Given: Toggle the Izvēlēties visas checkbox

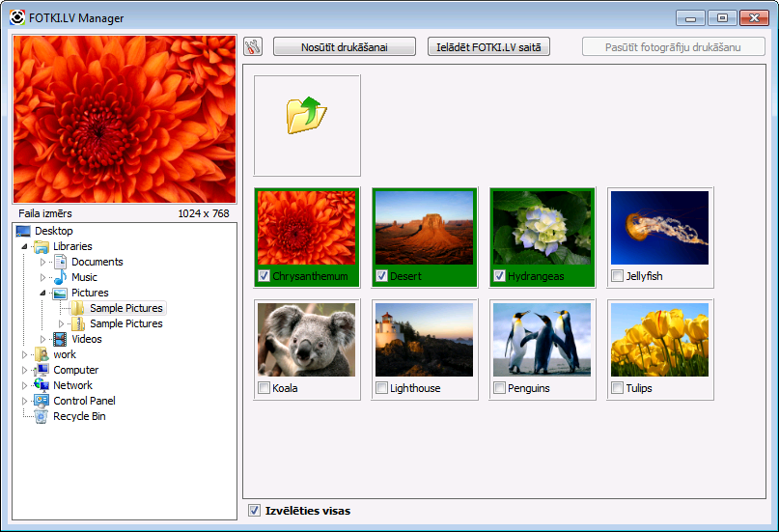Looking at the screenshot, I should pyautogui.click(x=255, y=510).
